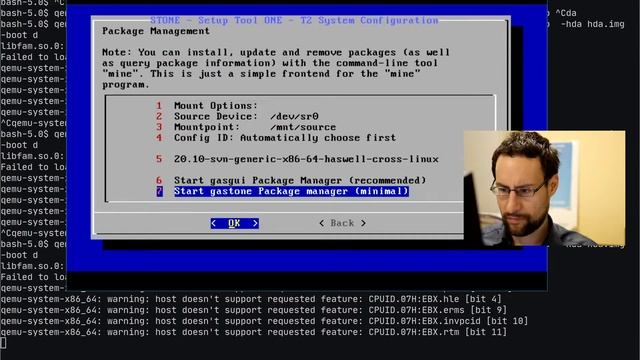
Task: Start gasgui Package Manager (recommended)
Action: (x=291, y=180)
